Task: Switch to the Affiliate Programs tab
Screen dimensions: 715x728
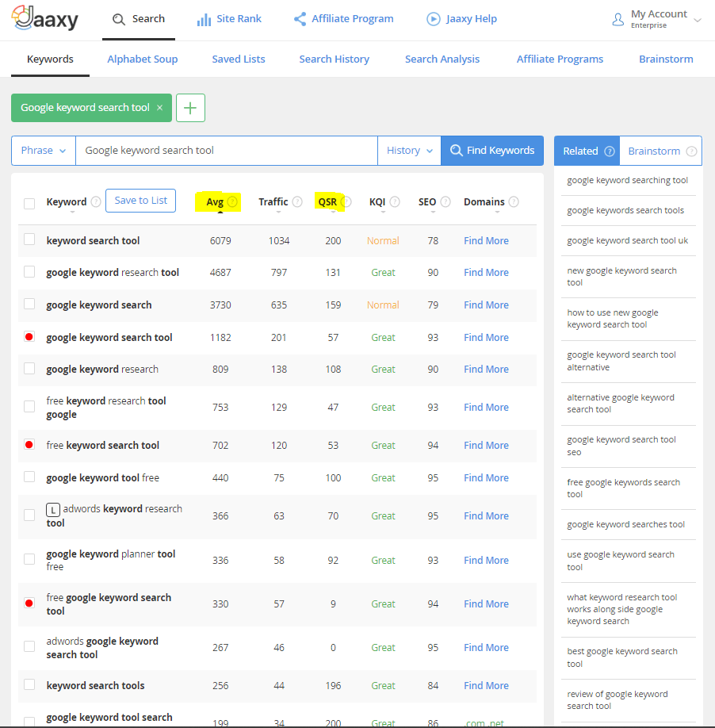Action: tap(560, 59)
